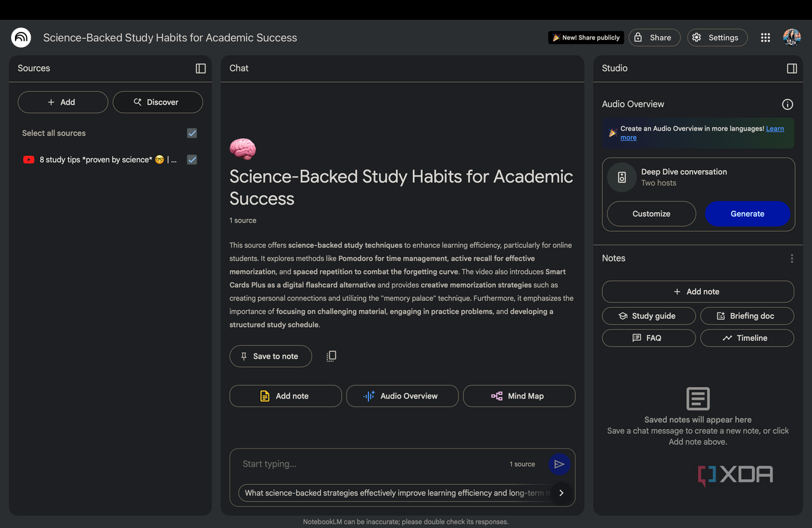812x528 pixels.
Task: Click Add note below chat summary
Action: point(286,396)
